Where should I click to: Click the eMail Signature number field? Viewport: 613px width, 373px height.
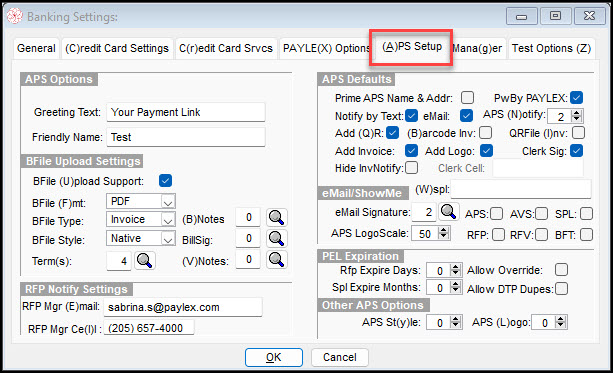(424, 212)
